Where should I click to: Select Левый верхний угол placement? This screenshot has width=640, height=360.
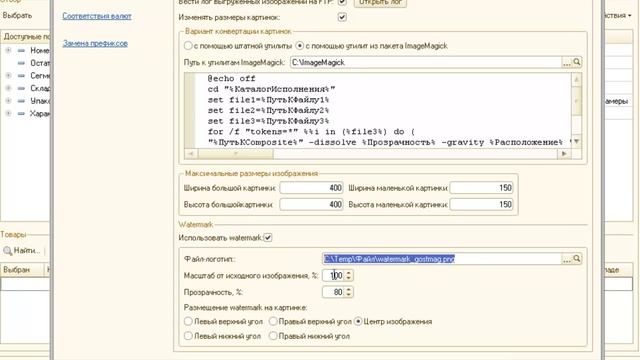[188, 321]
